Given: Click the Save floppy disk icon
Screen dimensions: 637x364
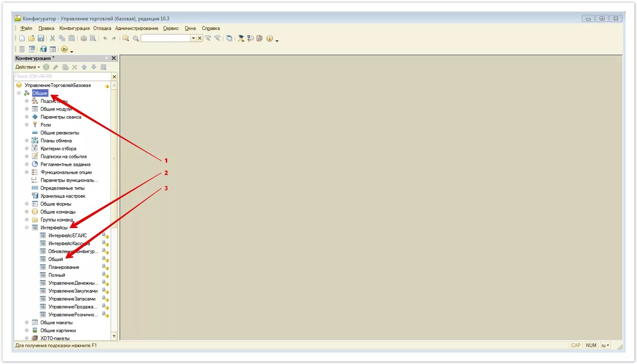Looking at the screenshot, I should (41, 38).
